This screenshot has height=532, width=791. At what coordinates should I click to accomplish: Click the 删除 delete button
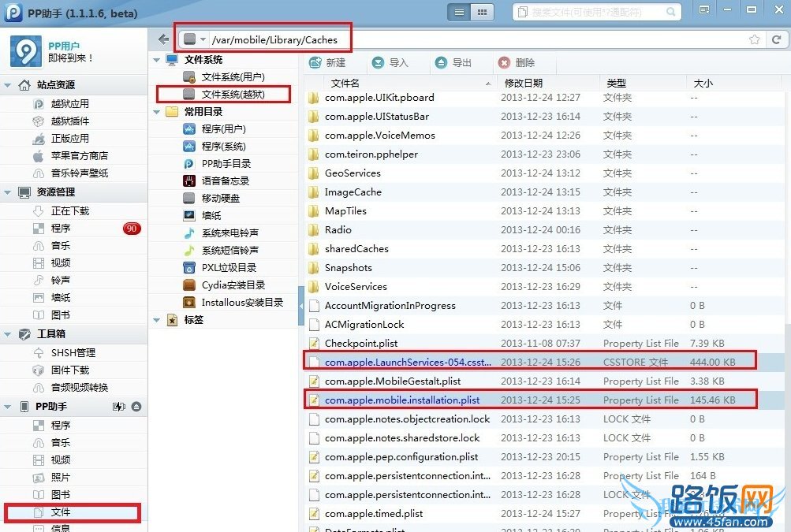[x=516, y=62]
